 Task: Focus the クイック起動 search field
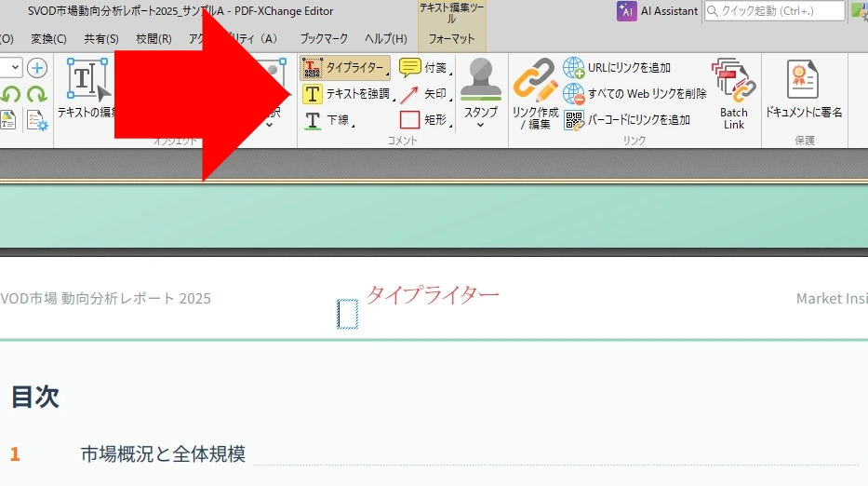[x=775, y=11]
